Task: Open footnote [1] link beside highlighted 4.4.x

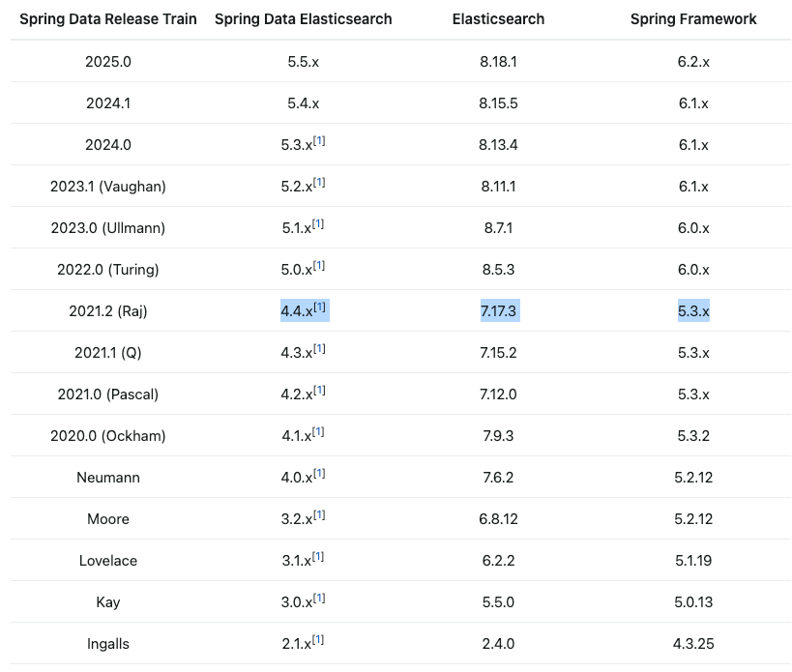Action: [x=320, y=307]
